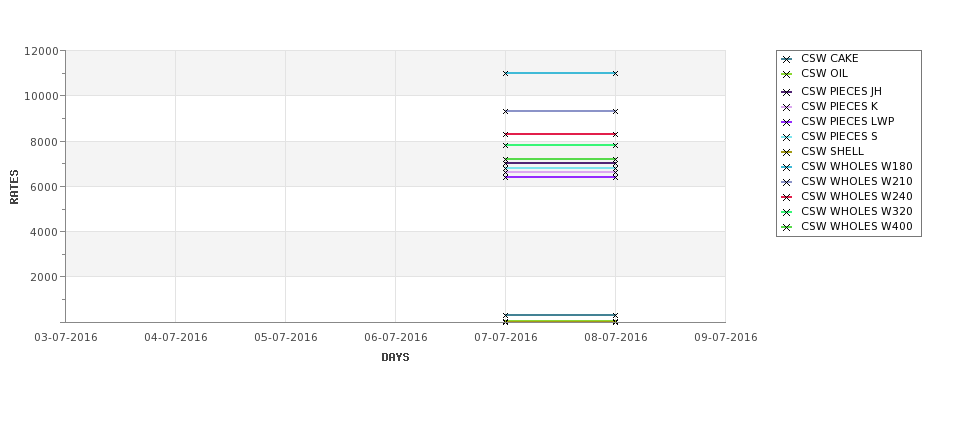Screen dimensions: 975x429
Task: Click the red line near 8300
Action: click(x=560, y=134)
